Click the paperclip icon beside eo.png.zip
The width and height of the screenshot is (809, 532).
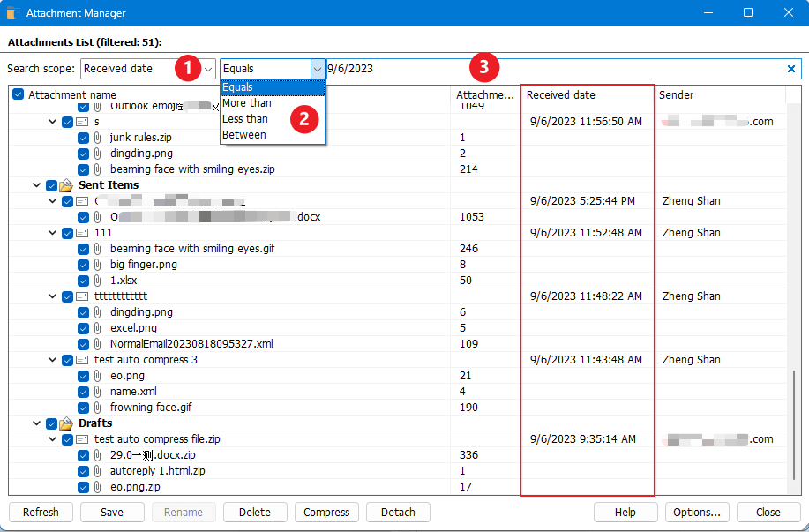(97, 487)
